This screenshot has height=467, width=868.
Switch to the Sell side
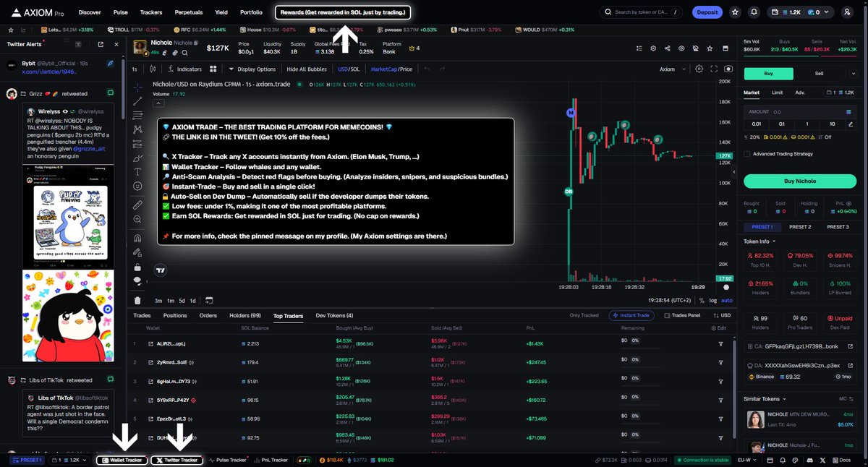(819, 73)
